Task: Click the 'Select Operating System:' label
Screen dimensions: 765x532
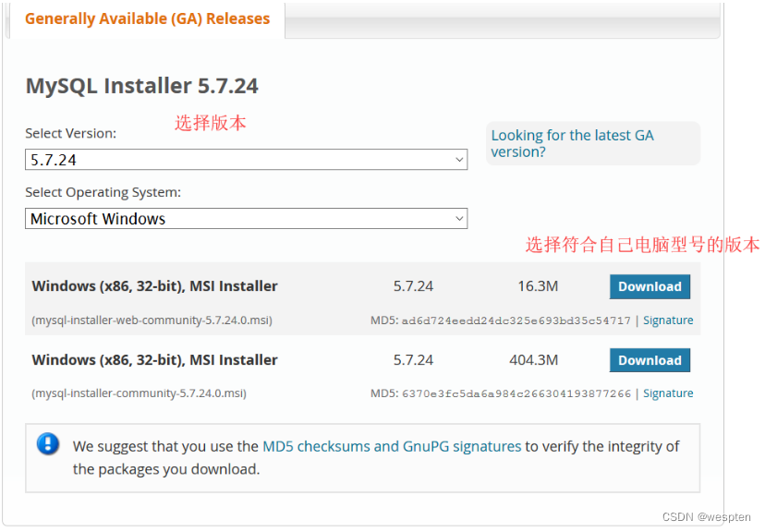Action: coord(103,193)
